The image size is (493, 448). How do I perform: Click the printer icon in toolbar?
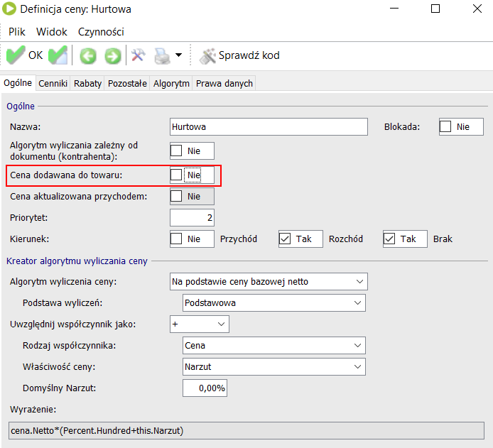point(163,55)
